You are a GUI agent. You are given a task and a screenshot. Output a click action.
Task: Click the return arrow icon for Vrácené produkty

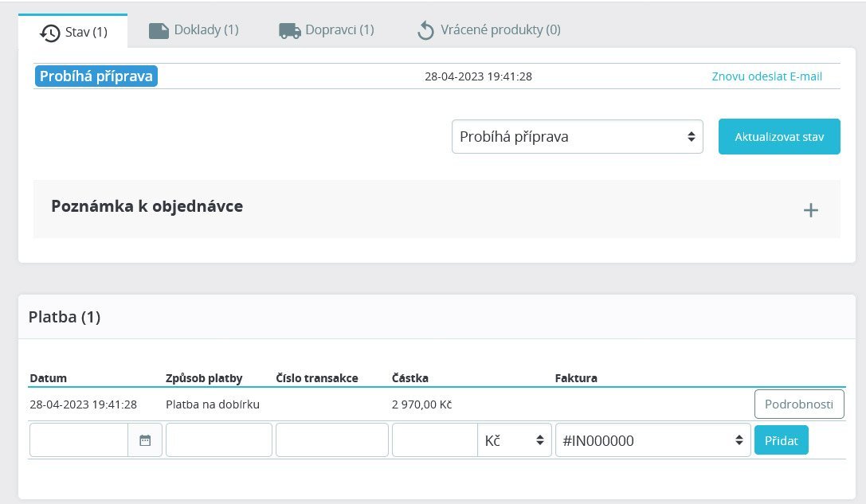(425, 30)
